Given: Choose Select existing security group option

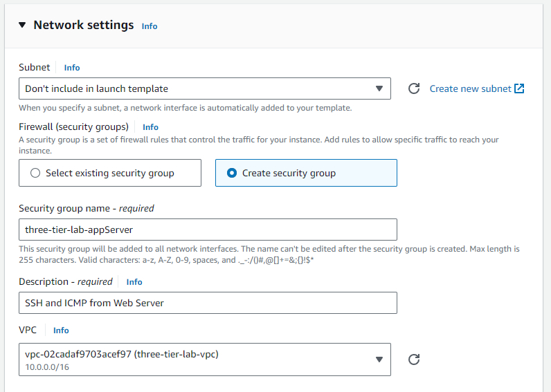Looking at the screenshot, I should point(110,173).
